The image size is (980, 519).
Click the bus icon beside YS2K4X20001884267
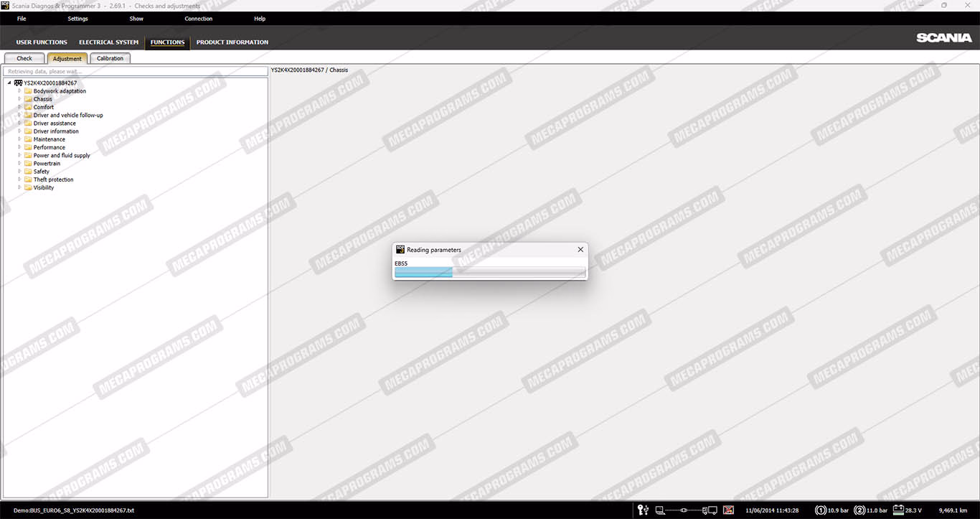pyautogui.click(x=18, y=83)
